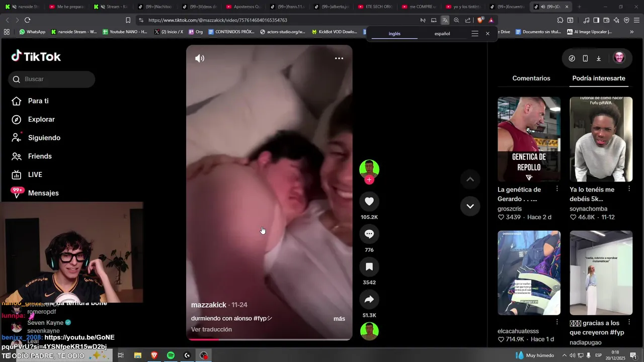
Task: Open the phone app icon in header
Action: pos(585,58)
